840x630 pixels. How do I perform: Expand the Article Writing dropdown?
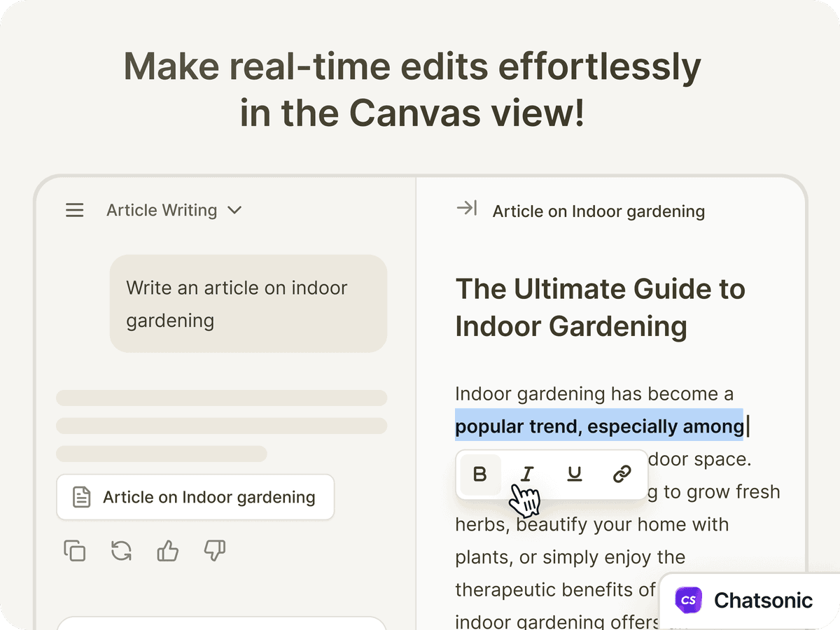(x=174, y=210)
